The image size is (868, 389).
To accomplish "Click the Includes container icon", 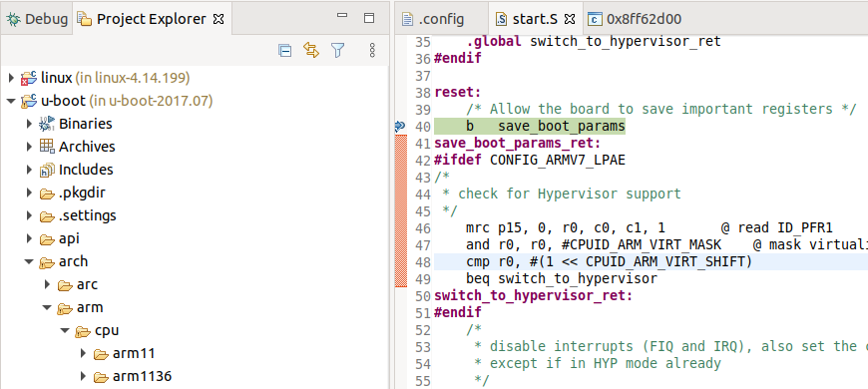I will click(47, 170).
